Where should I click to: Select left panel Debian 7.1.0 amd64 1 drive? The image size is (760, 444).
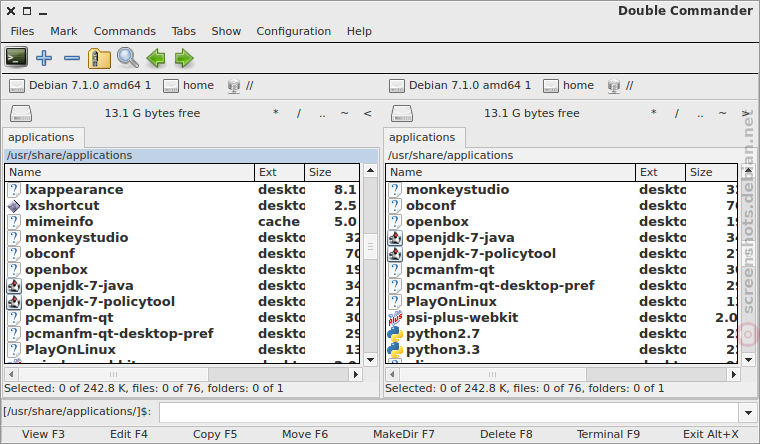pyautogui.click(x=80, y=86)
